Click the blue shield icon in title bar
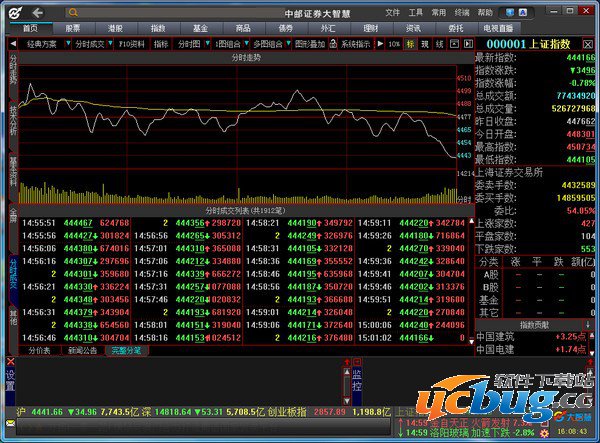Screen dimensions: 600x443 pos(510,13)
